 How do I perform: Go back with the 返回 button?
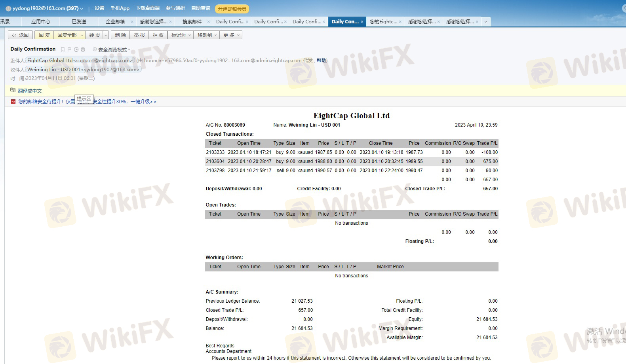[20, 35]
